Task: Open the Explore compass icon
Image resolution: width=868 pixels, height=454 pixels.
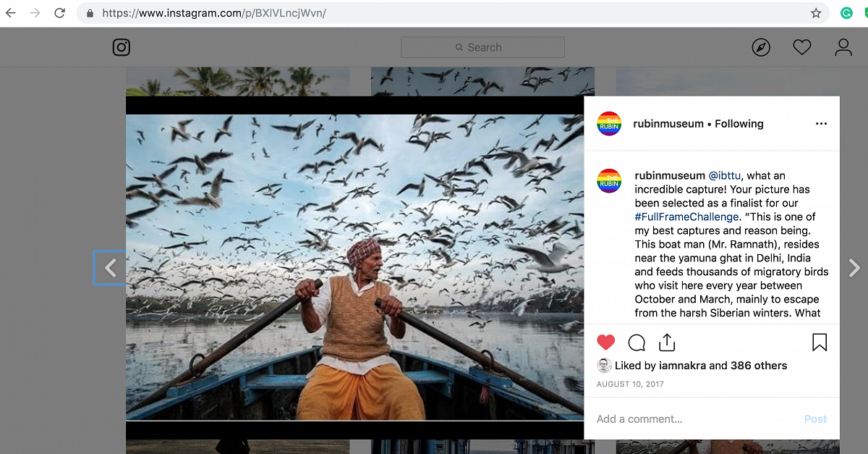Action: tap(761, 47)
